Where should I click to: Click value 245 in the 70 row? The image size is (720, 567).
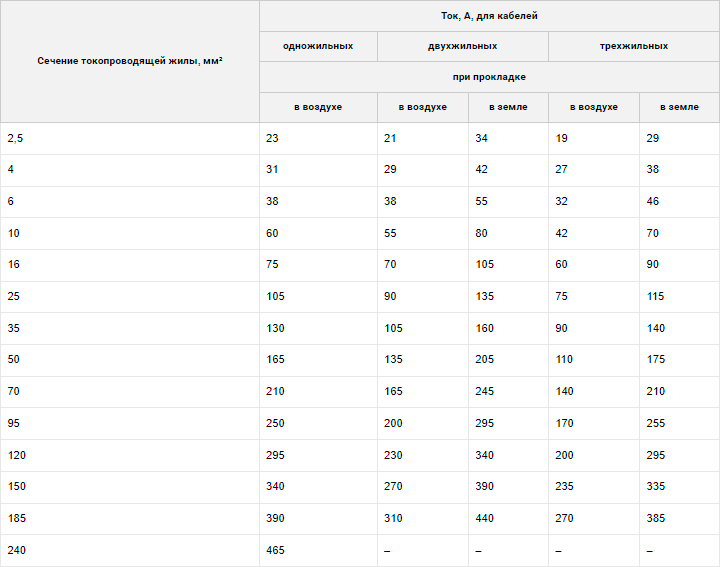[x=484, y=391]
